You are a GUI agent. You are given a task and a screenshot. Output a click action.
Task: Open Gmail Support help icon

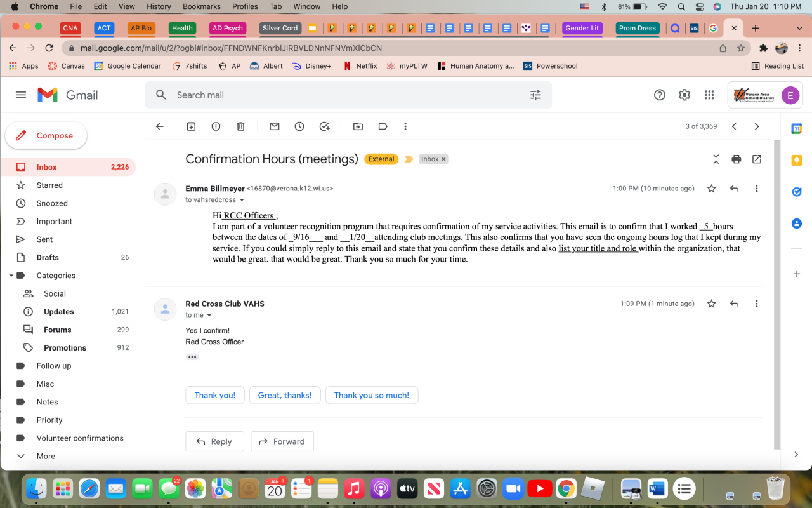[660, 95]
